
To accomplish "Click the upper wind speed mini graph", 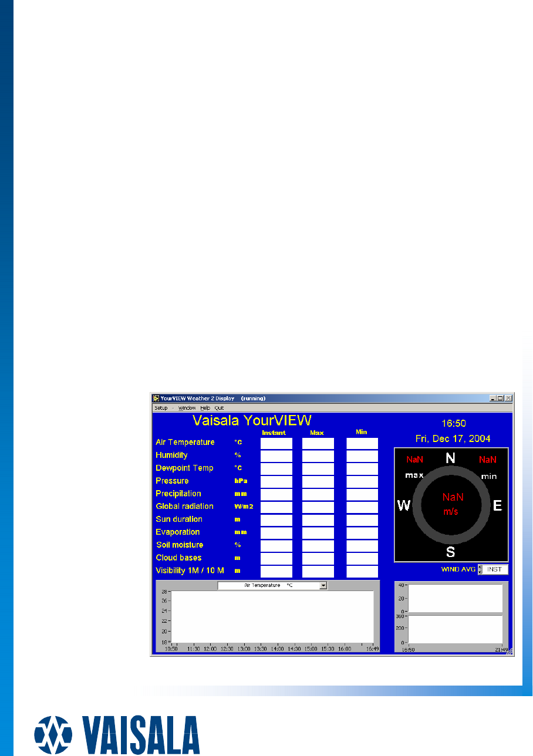I will pos(456,598).
